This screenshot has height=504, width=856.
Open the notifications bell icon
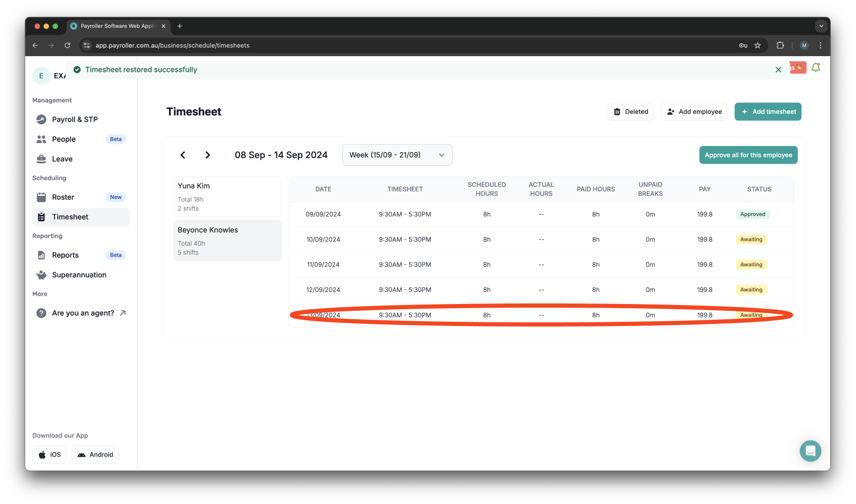pos(816,68)
